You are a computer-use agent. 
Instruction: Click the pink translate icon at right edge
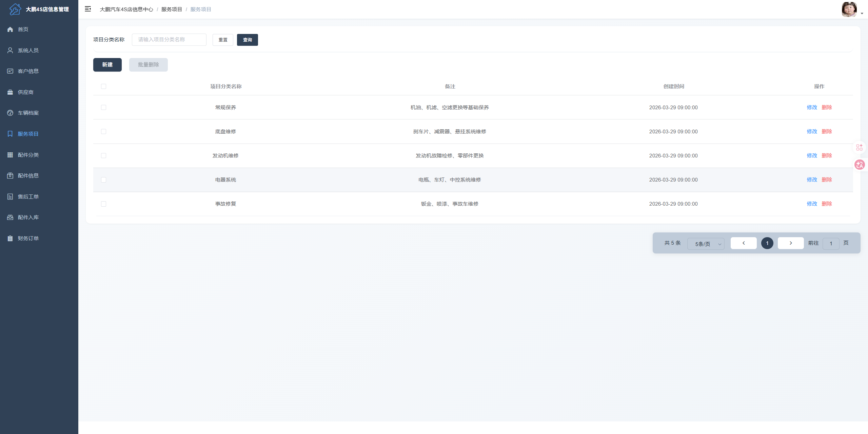pos(860,165)
